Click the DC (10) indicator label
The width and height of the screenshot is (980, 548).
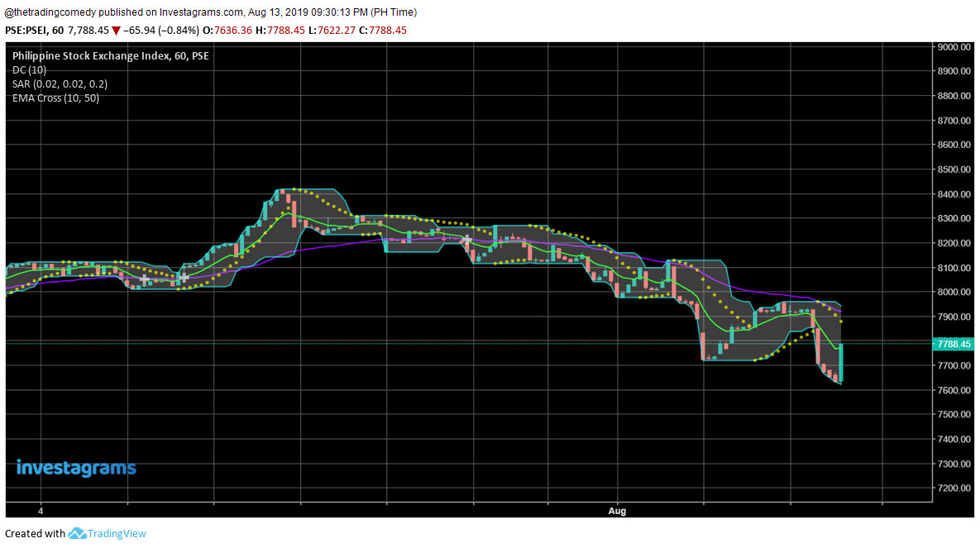(x=30, y=70)
